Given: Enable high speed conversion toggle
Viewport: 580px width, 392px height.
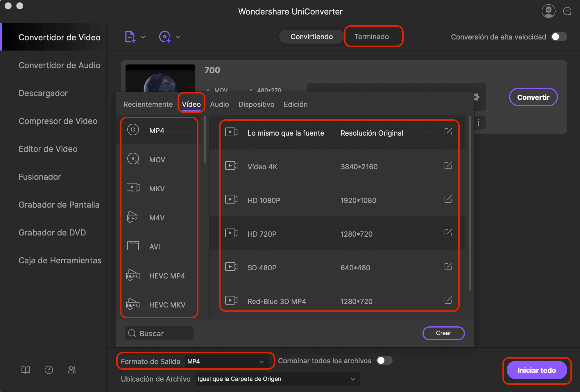Looking at the screenshot, I should pos(559,37).
